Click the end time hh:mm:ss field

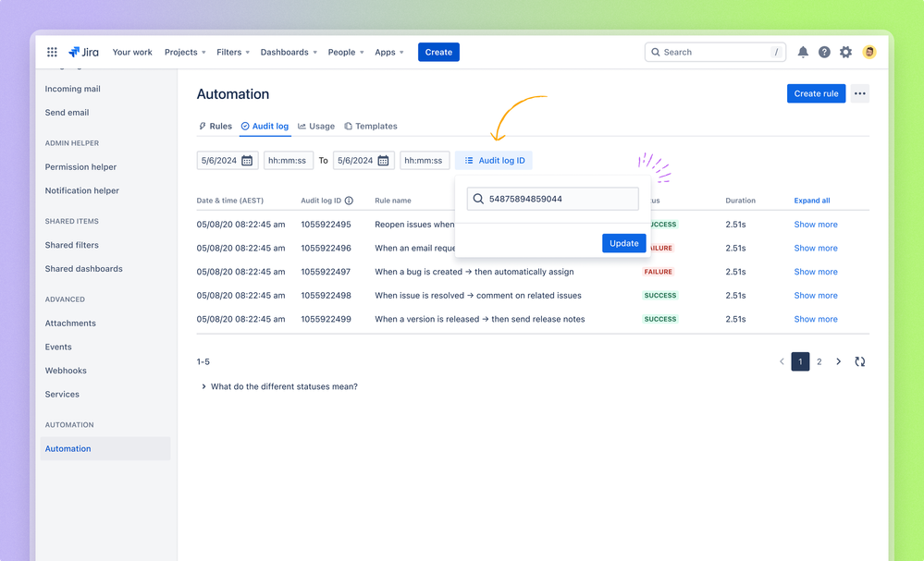tap(425, 160)
